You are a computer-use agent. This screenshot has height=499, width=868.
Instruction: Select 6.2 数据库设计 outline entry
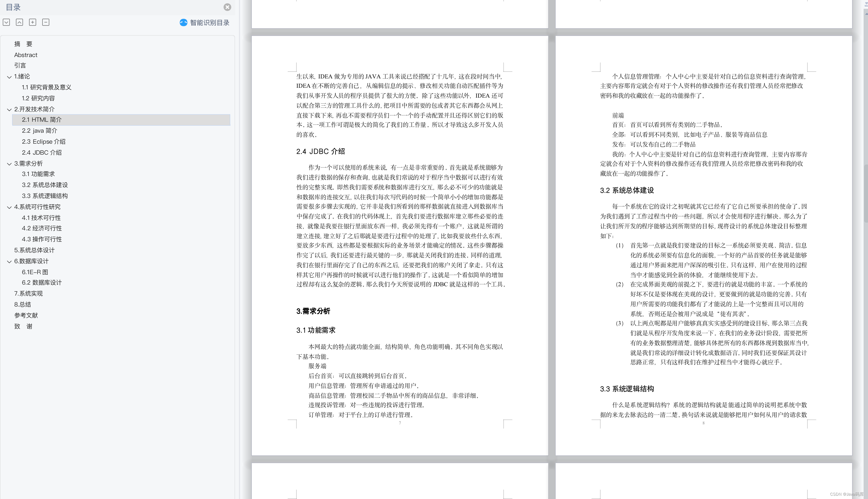pos(42,283)
